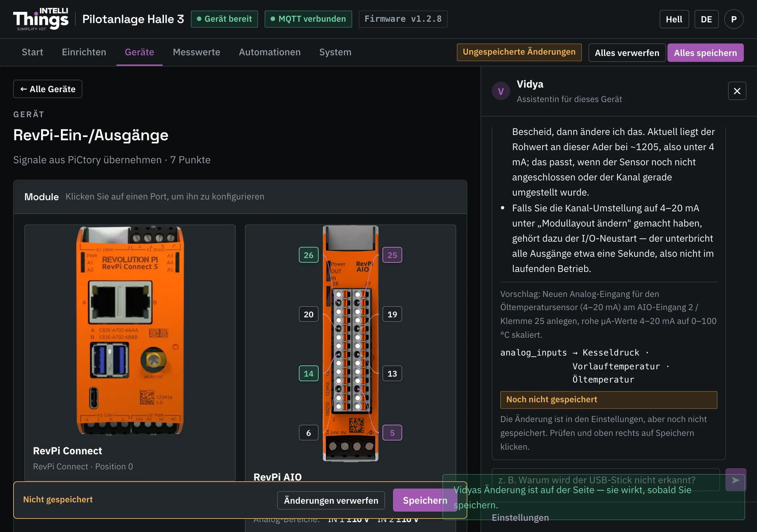The width and height of the screenshot is (757, 532).
Task: Select the Geräte tab
Action: (x=140, y=52)
